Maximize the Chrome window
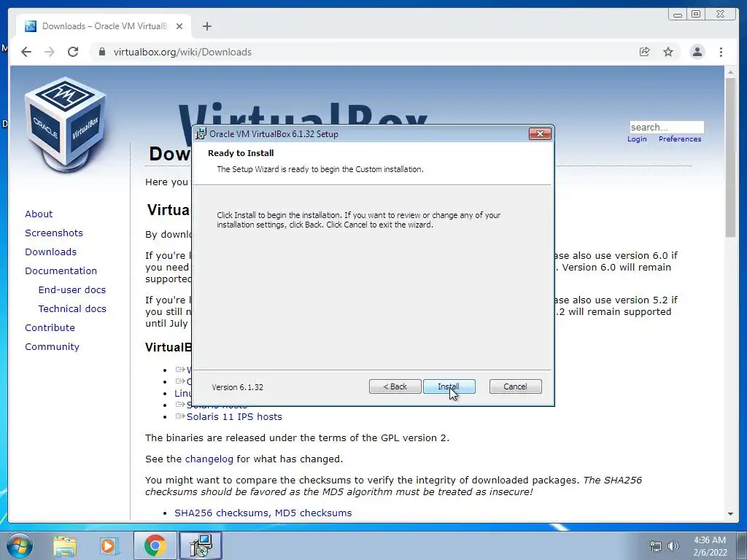Viewport: 747px width, 560px height. coord(696,15)
